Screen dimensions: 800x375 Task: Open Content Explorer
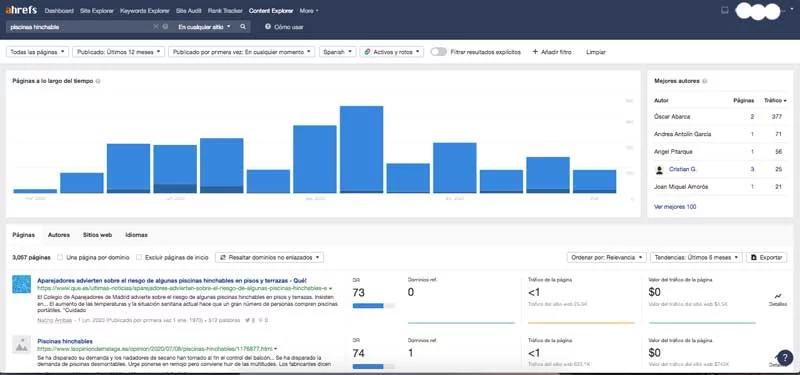tap(271, 11)
